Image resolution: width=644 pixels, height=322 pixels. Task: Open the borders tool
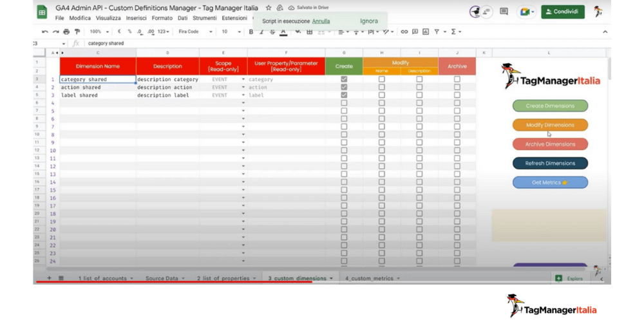tap(310, 32)
